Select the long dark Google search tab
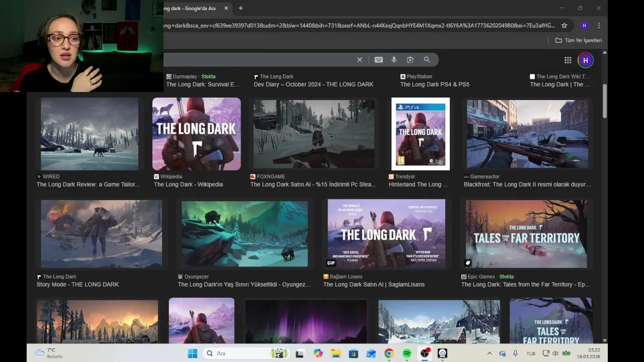Screen dimensions: 644x362 click(x=194, y=8)
